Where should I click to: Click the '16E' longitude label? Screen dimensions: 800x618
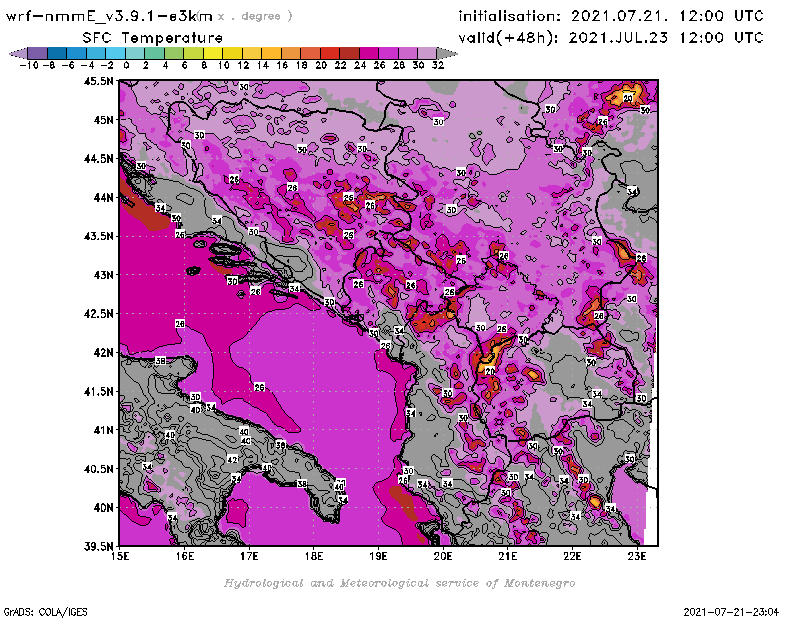pos(185,556)
